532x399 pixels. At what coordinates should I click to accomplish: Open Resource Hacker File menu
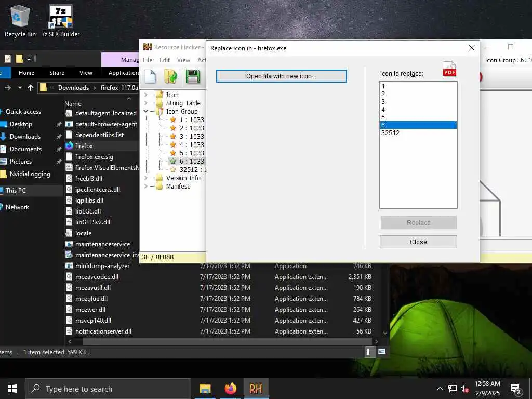(148, 60)
